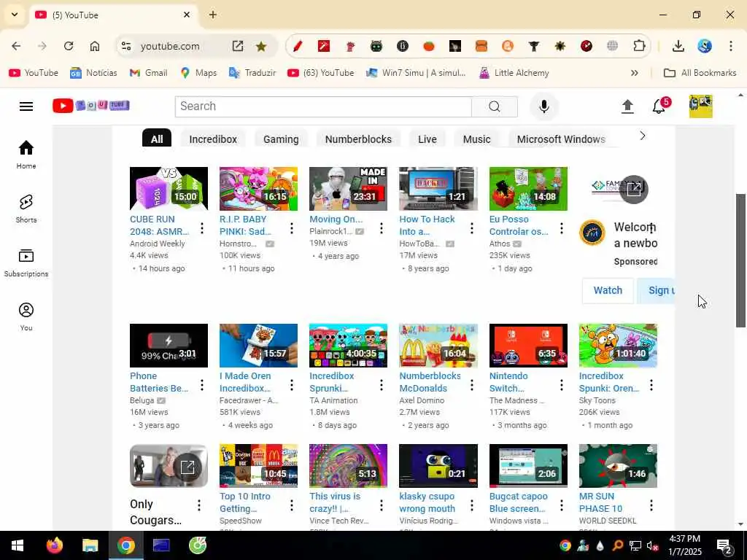Open the You section in the sidebar

26,316
